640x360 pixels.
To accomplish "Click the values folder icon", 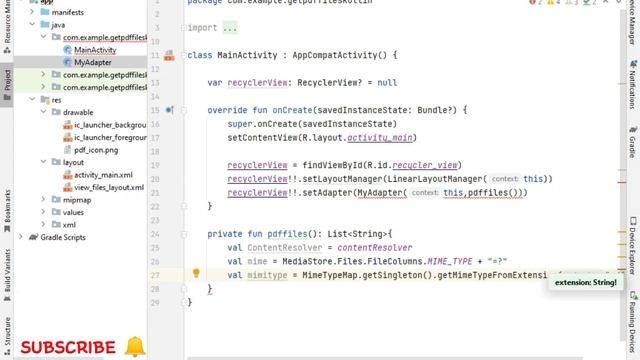I will [56, 212].
